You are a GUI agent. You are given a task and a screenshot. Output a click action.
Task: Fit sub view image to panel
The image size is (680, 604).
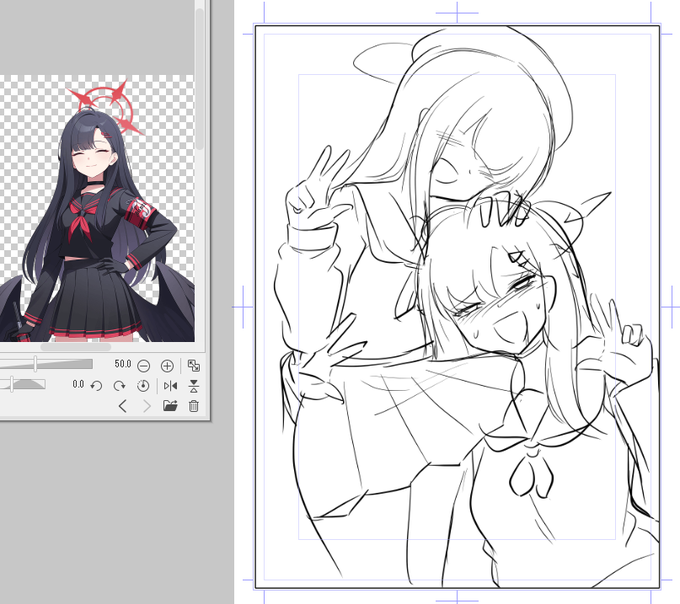point(193,366)
